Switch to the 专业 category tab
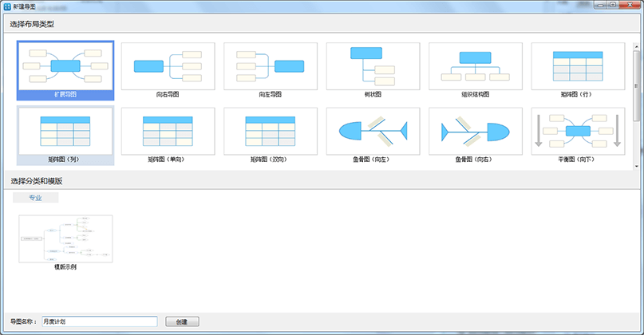The width and height of the screenshot is (644, 335). pos(36,198)
